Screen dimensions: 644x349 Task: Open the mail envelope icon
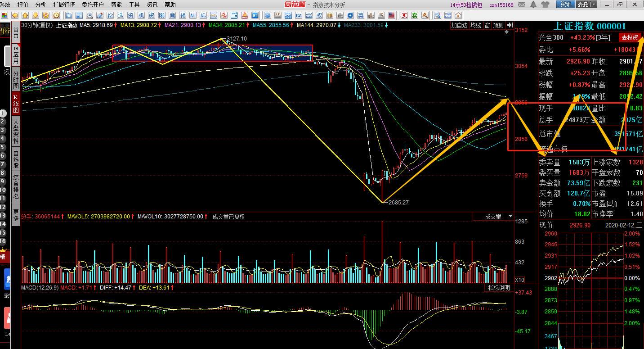(522, 5)
